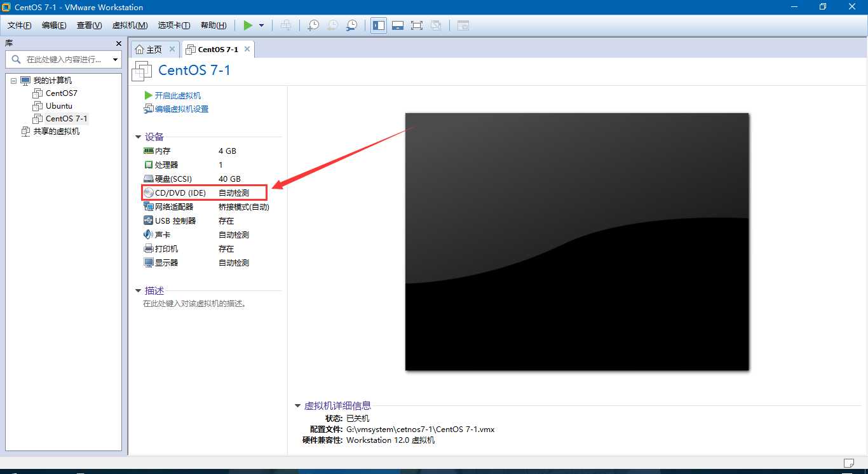Open the library search filter dropdown arrow

pos(115,59)
